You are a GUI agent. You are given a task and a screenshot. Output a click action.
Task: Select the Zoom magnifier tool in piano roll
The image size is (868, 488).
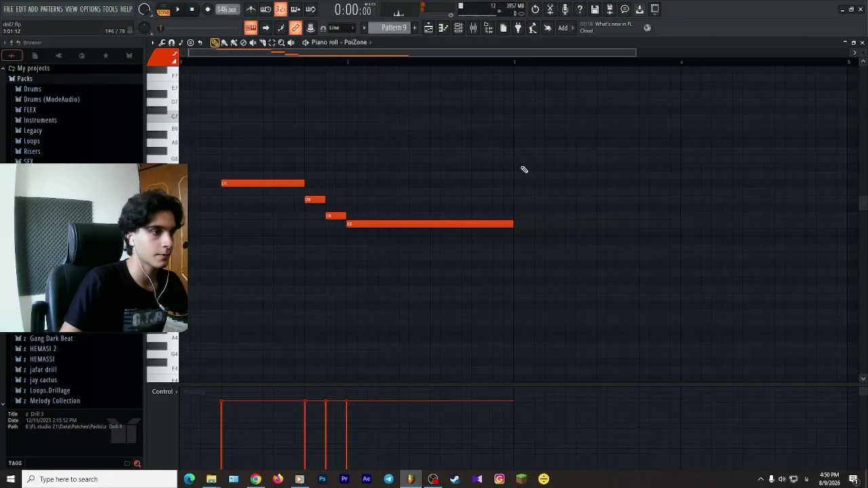281,43
